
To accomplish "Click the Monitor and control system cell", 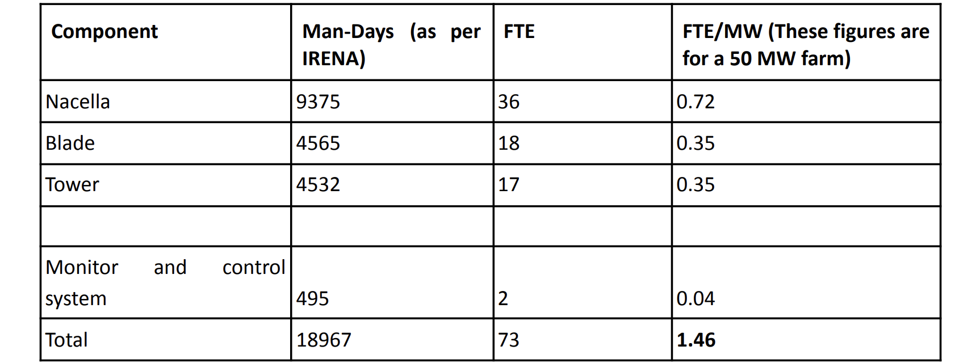I will pyautogui.click(x=166, y=282).
